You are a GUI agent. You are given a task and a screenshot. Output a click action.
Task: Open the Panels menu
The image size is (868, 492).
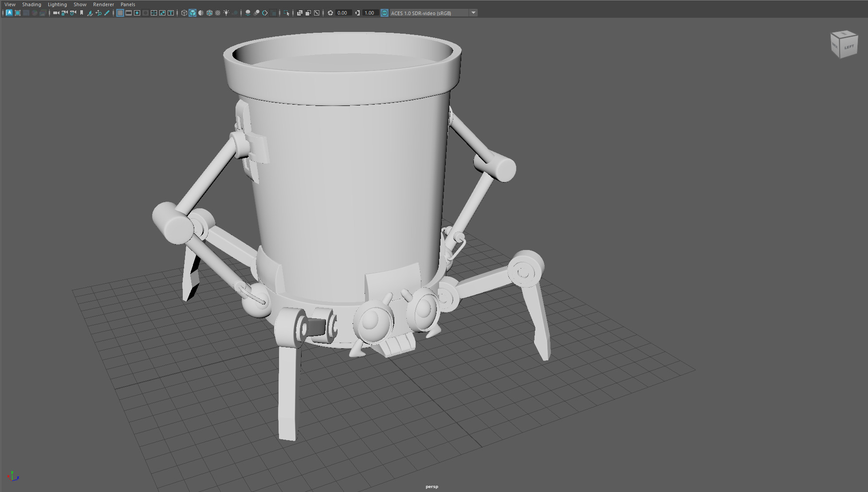pos(128,4)
